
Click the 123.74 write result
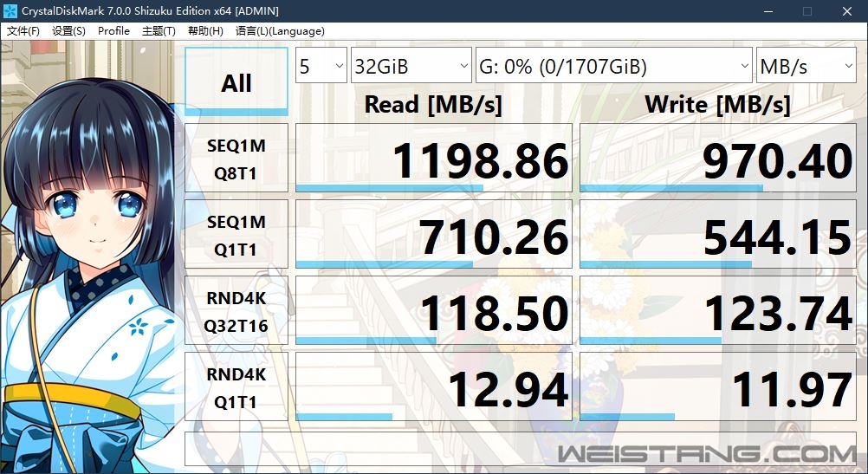point(718,310)
